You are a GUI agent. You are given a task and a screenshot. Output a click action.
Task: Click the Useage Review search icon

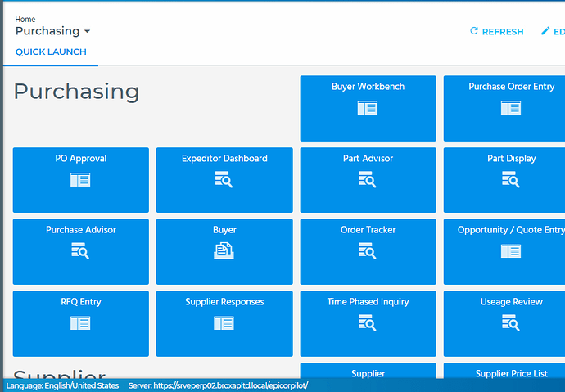pos(510,323)
